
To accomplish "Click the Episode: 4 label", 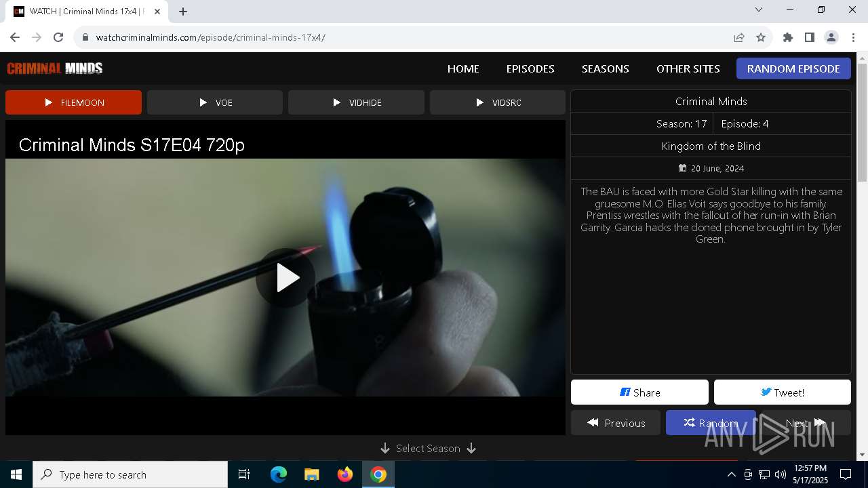I will click(x=745, y=123).
